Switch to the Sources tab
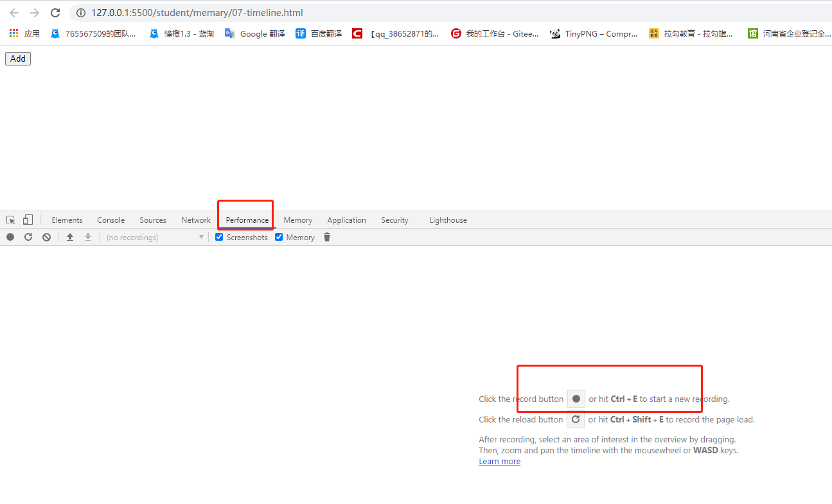Image resolution: width=832 pixels, height=504 pixels. [x=153, y=220]
